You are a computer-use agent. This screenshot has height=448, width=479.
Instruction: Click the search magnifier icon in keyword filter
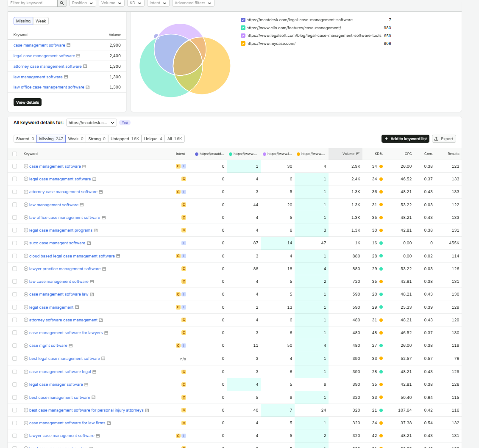click(x=62, y=3)
